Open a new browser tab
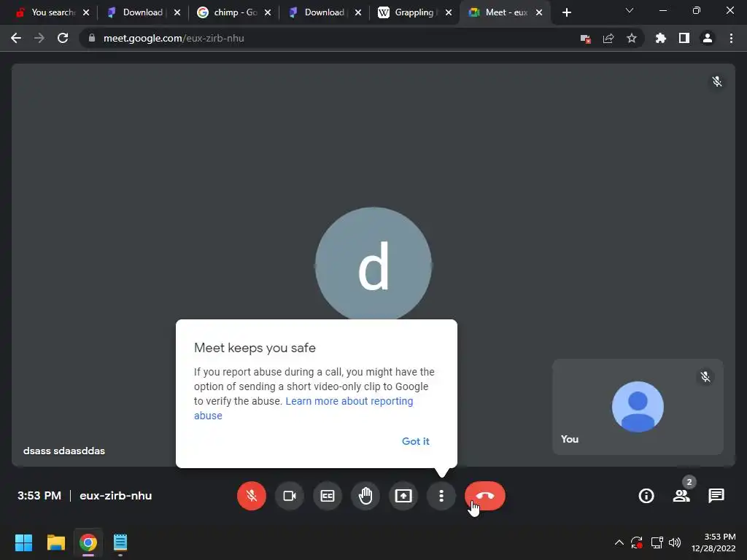The image size is (747, 560). click(x=566, y=12)
